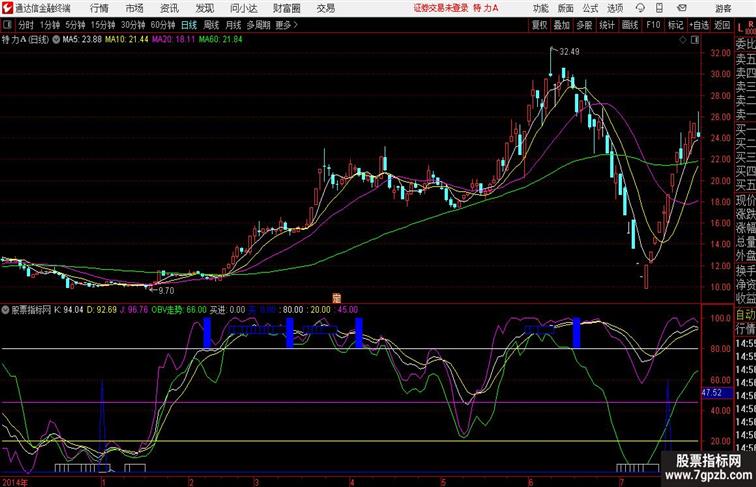Switch to 1分钟 period tab
The height and width of the screenshot is (487, 756).
[x=49, y=25]
